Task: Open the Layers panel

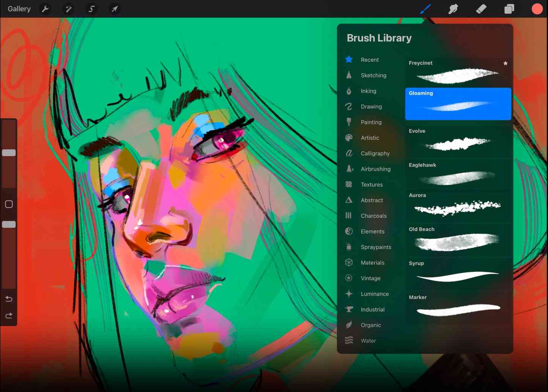Action: tap(509, 8)
